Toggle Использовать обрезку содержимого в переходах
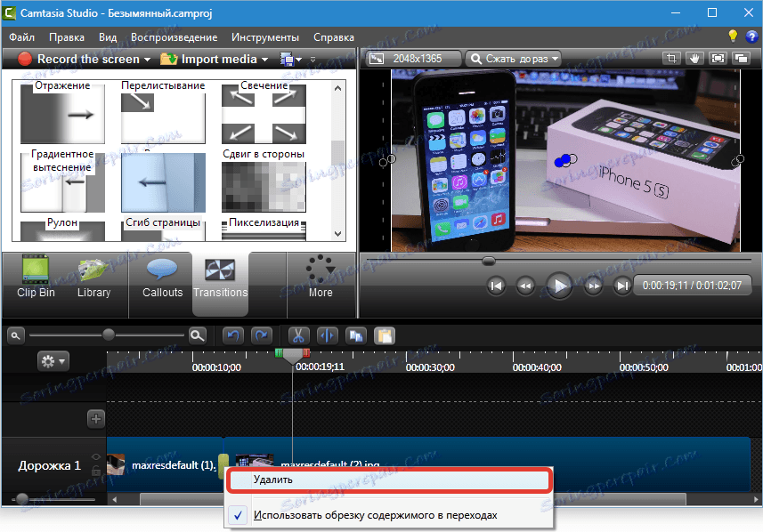 pyautogui.click(x=388, y=515)
